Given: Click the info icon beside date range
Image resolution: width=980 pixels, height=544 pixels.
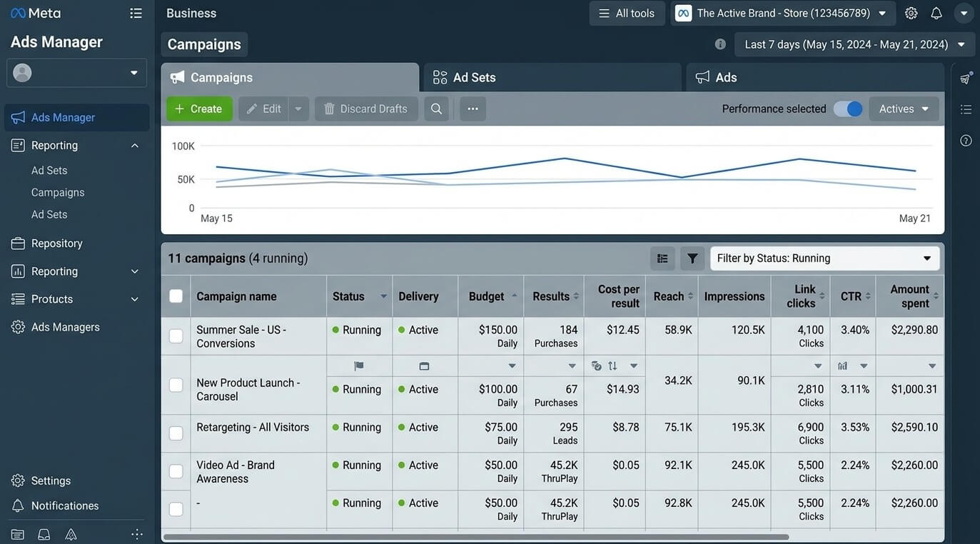Looking at the screenshot, I should point(720,44).
